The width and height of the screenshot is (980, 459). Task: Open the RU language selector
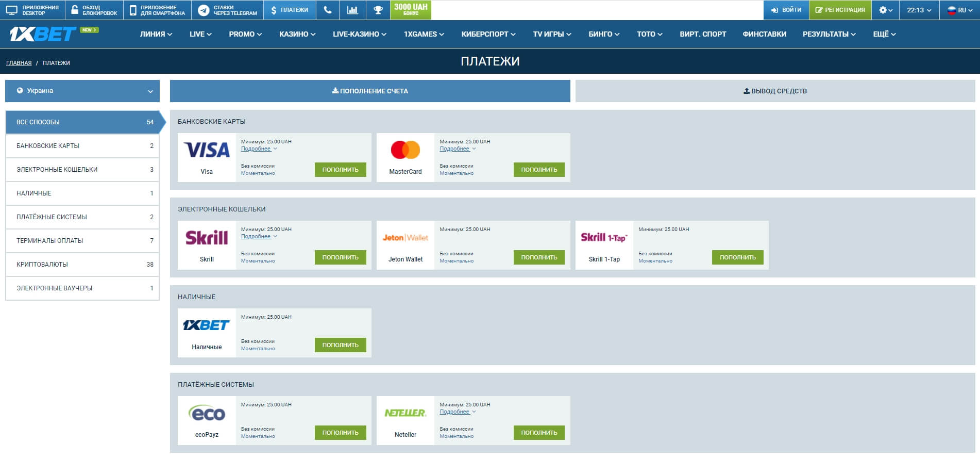(960, 10)
